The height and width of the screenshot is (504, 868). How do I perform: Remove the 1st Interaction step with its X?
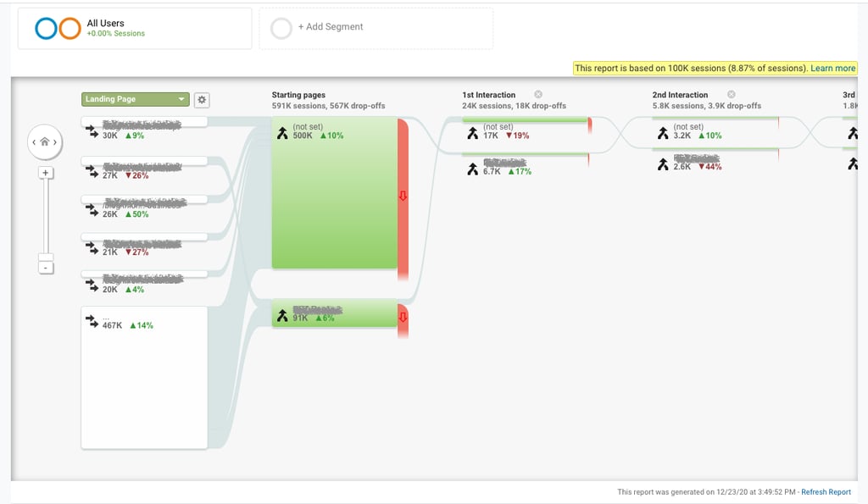click(538, 95)
